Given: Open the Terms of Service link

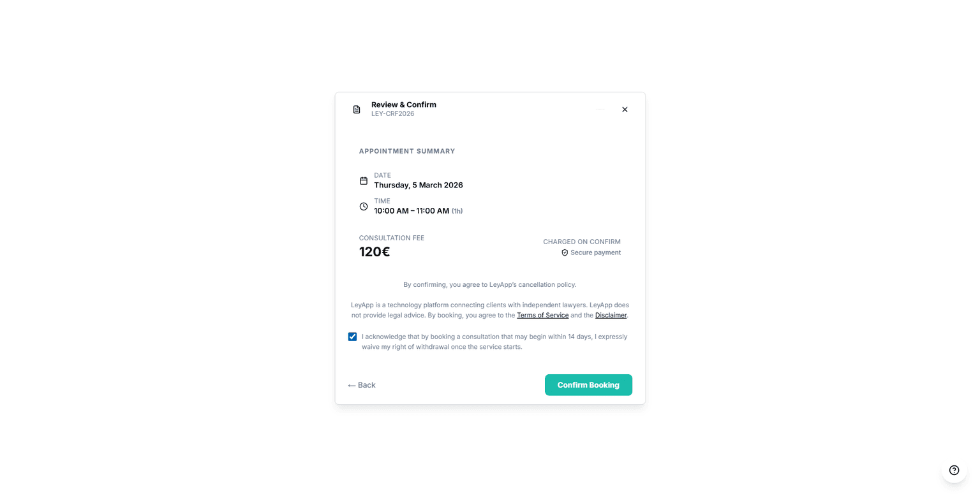Looking at the screenshot, I should [542, 315].
